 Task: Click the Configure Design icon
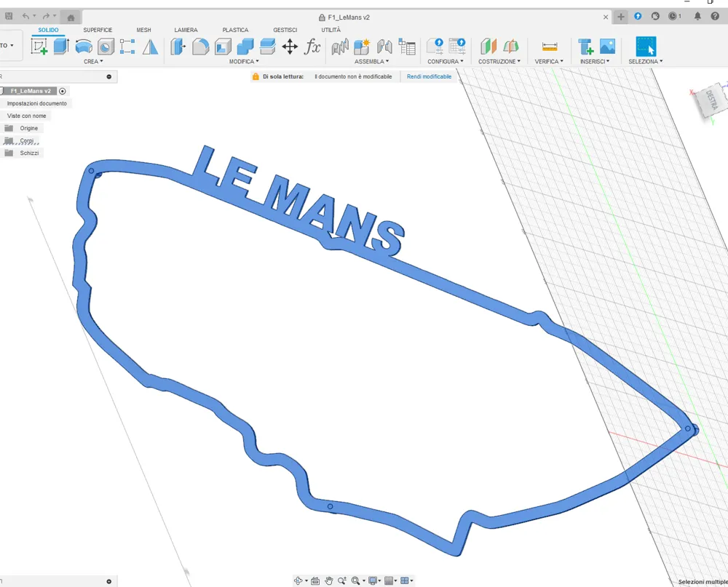click(435, 47)
